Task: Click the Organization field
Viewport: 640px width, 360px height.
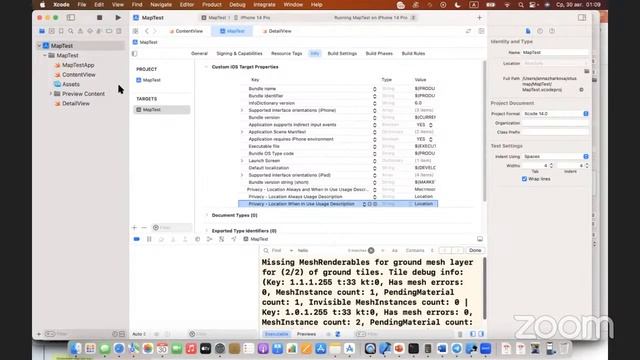Action: click(x=555, y=123)
